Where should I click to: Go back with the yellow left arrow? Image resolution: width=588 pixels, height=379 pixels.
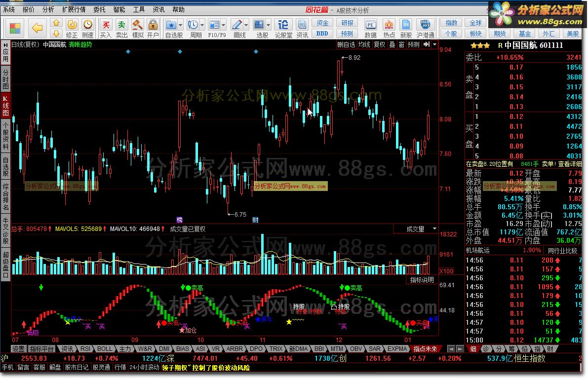pos(37,28)
